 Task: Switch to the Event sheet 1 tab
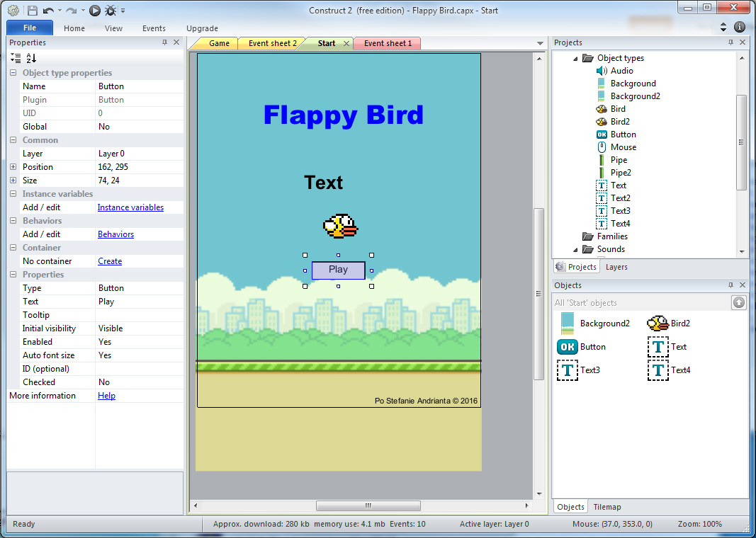[388, 43]
